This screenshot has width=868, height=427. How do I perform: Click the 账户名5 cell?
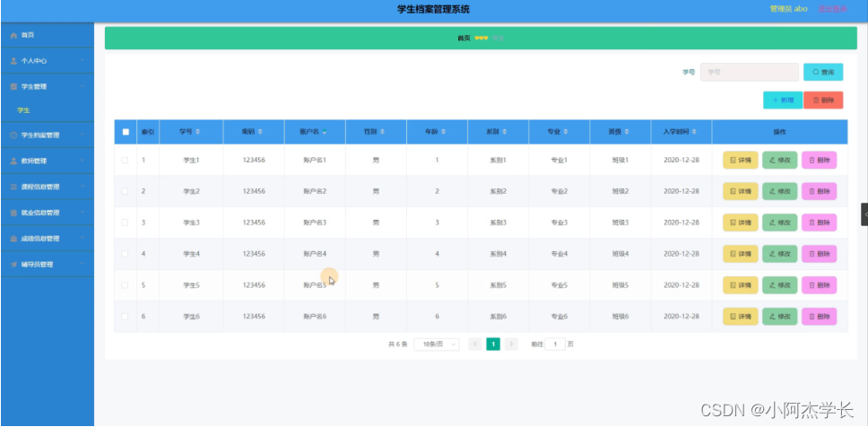(x=315, y=285)
